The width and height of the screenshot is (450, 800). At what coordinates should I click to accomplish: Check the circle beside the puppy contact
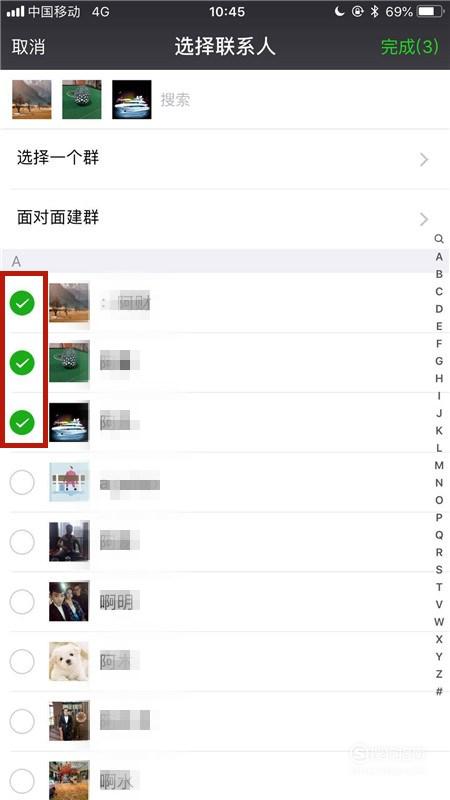(22, 662)
